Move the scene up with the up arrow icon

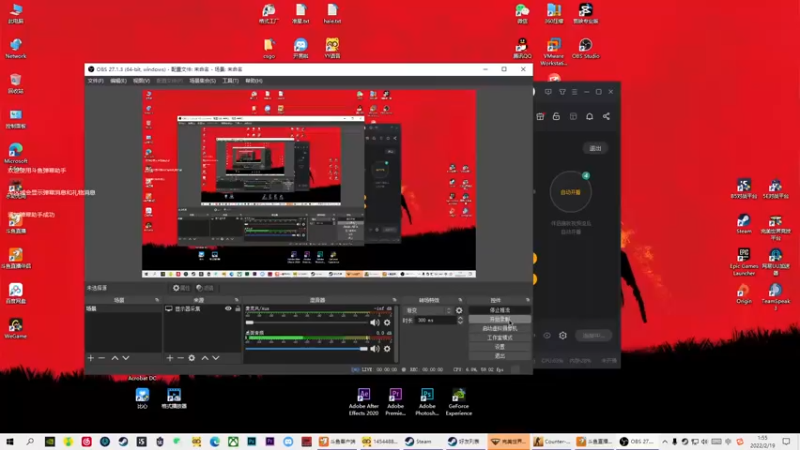tap(115, 358)
